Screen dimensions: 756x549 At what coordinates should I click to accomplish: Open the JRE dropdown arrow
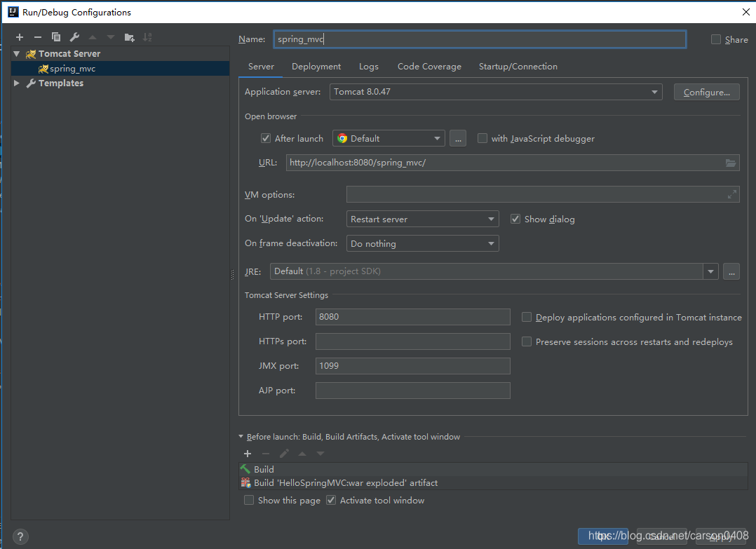pos(710,271)
